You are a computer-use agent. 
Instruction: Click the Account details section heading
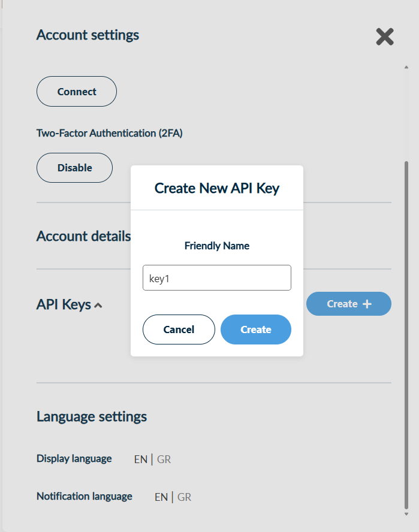(83, 236)
